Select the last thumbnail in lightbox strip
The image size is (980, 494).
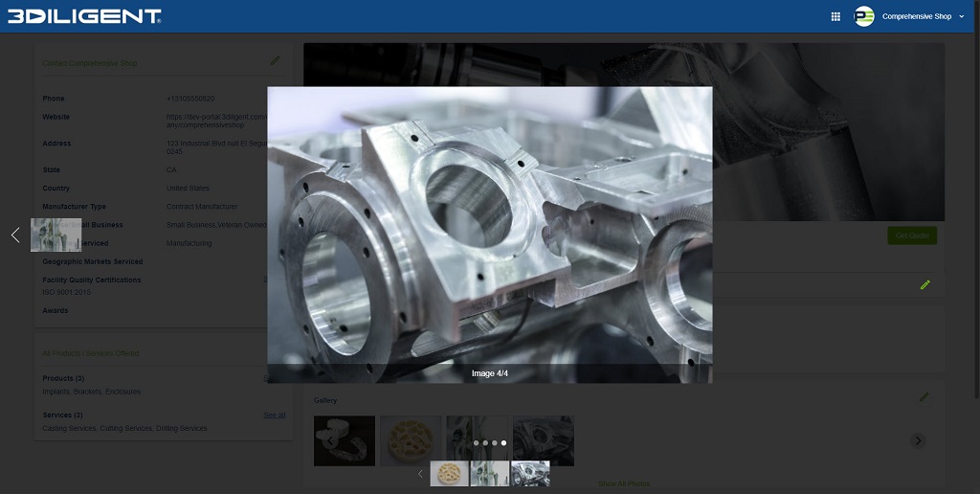pyautogui.click(x=530, y=473)
